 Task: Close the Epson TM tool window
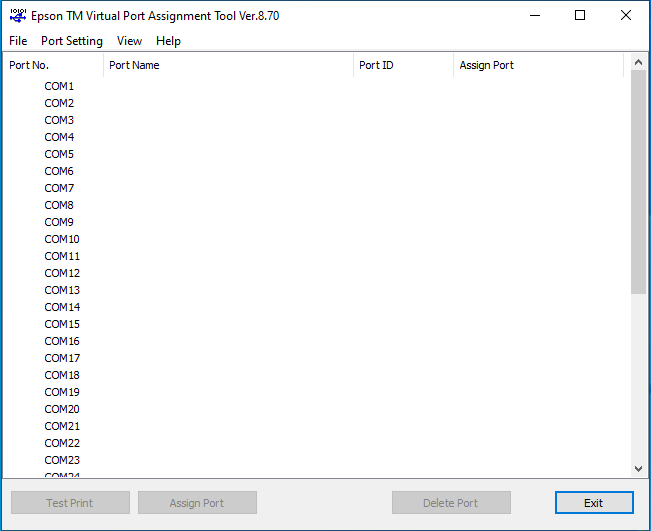pos(626,16)
